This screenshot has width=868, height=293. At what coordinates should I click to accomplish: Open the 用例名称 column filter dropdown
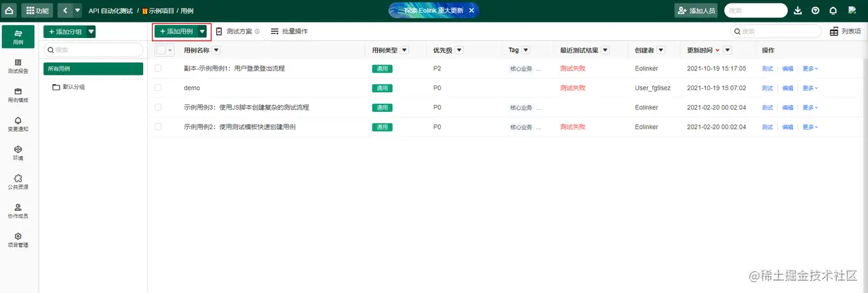[x=216, y=50]
